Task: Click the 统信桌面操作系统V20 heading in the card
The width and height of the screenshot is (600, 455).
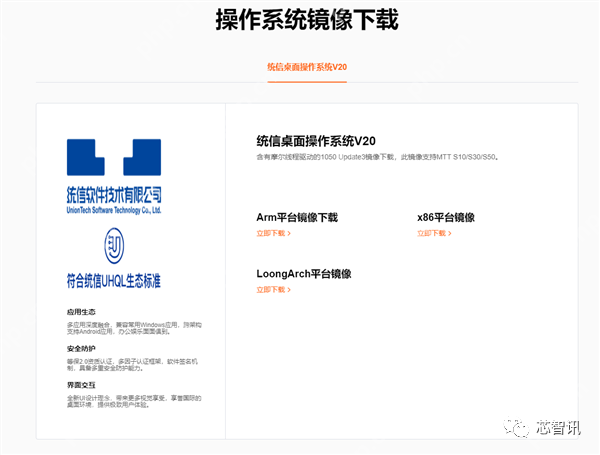Action: click(316, 141)
